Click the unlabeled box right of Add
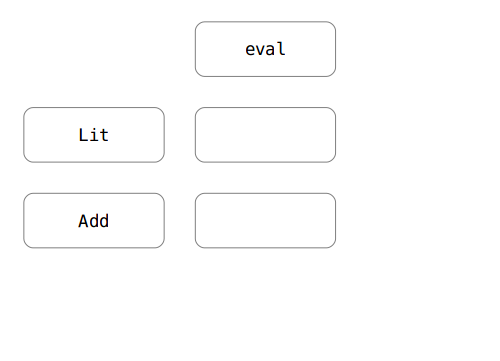 click(265, 220)
